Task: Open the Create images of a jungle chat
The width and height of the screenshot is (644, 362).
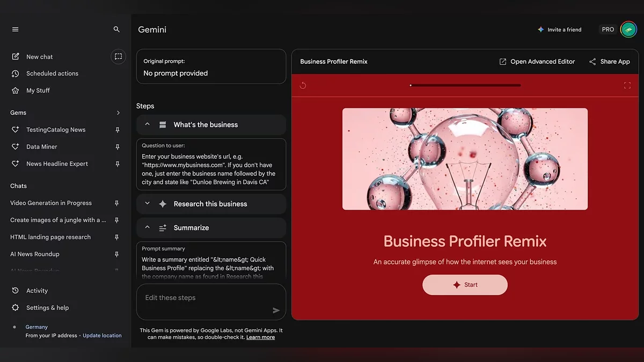Action: coord(58,220)
